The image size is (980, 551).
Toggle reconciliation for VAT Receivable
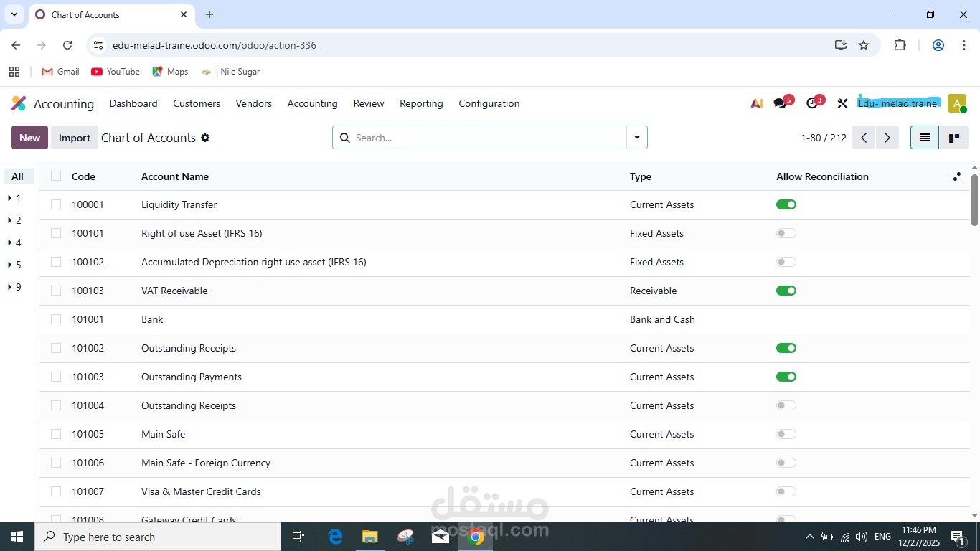click(786, 291)
